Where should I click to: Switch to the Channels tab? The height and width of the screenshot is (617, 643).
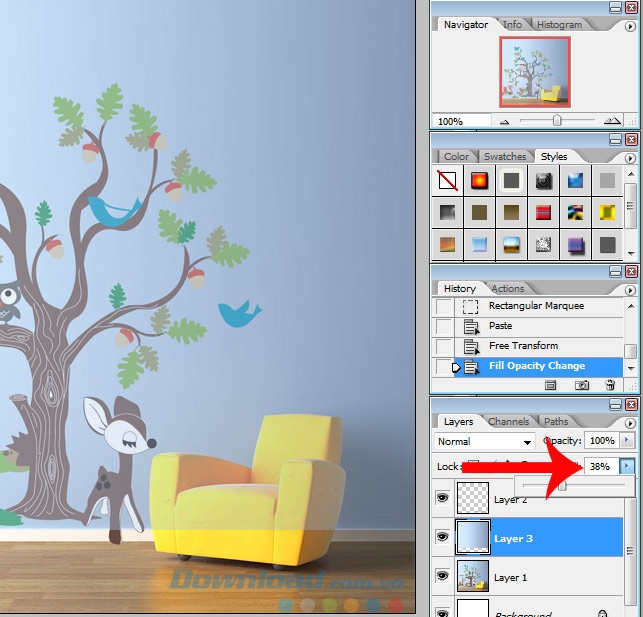(x=509, y=422)
